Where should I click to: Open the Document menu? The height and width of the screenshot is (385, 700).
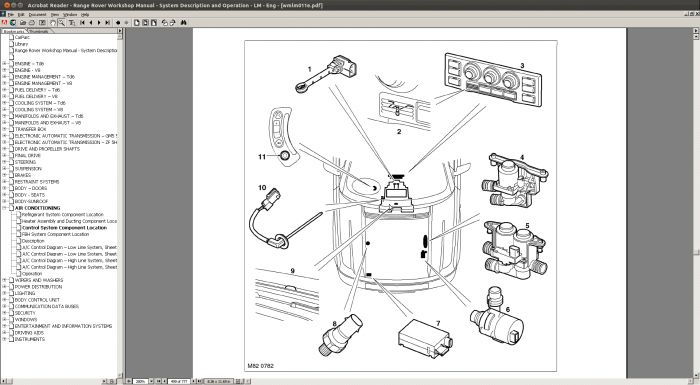37,14
